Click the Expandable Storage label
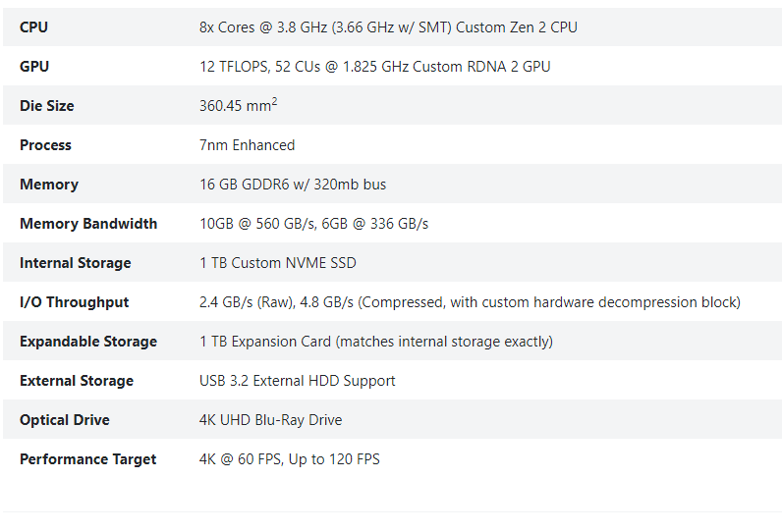The height and width of the screenshot is (532, 782). click(88, 342)
